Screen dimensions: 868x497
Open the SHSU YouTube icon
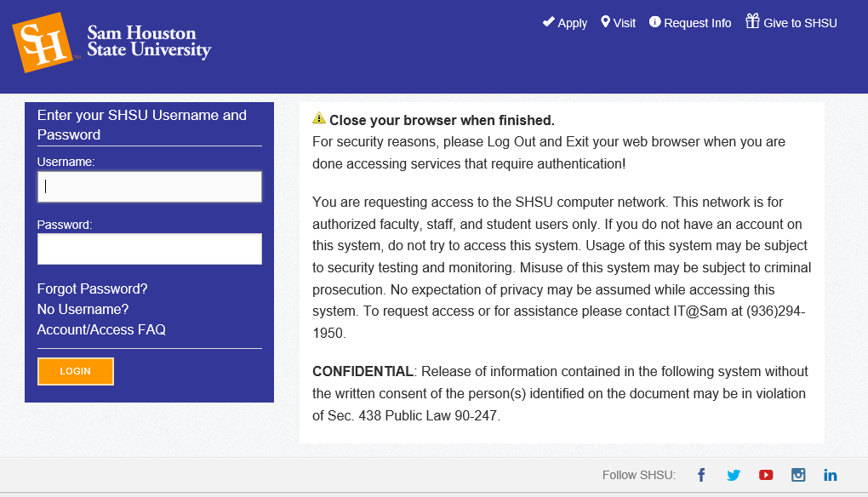766,475
